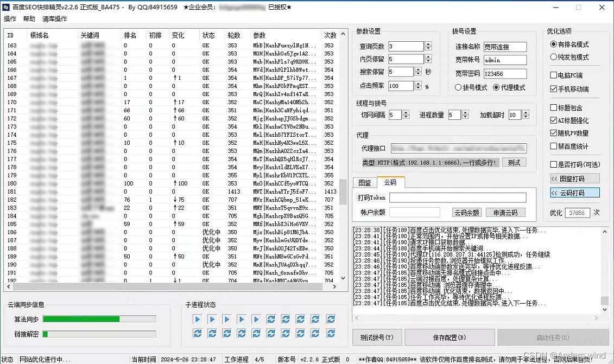Click the first refresh icon in the top row
Screen dimensions: 614x364
(271, 320)
